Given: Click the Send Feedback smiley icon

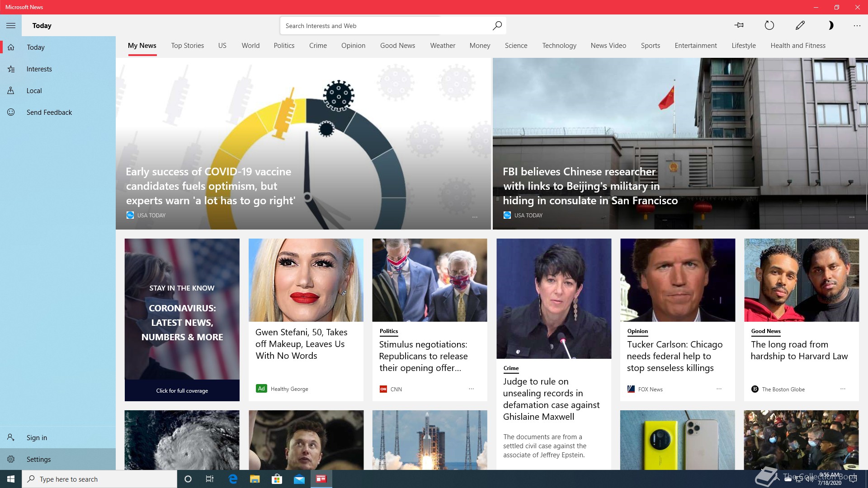Looking at the screenshot, I should point(11,113).
